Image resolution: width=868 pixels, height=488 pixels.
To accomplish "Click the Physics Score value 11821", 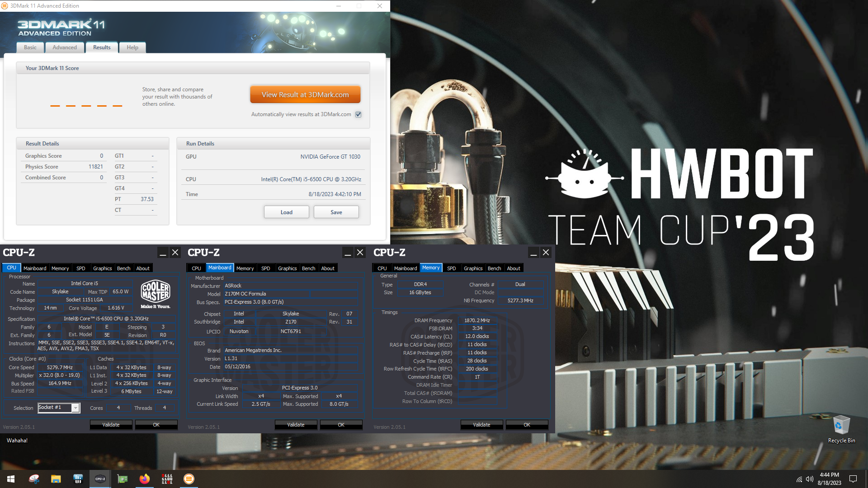I will pos(96,167).
